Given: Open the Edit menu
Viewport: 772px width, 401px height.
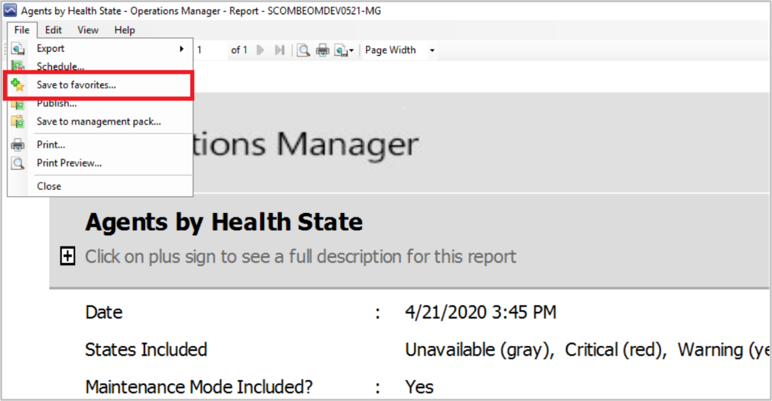Looking at the screenshot, I should pos(53,30).
